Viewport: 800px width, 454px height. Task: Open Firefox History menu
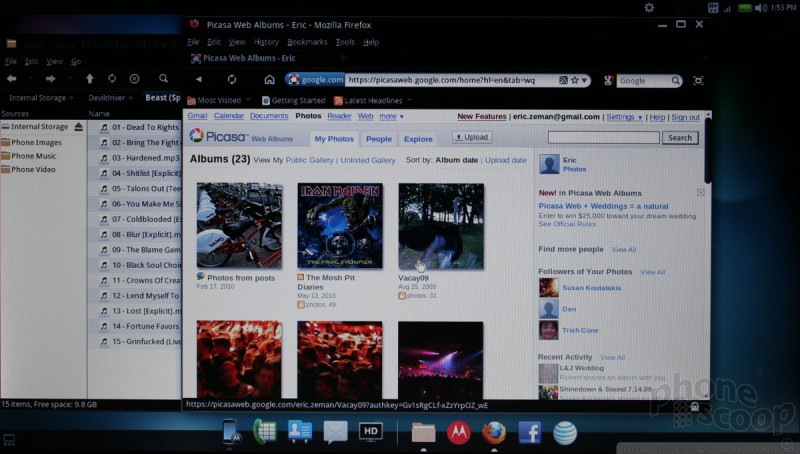[x=266, y=42]
